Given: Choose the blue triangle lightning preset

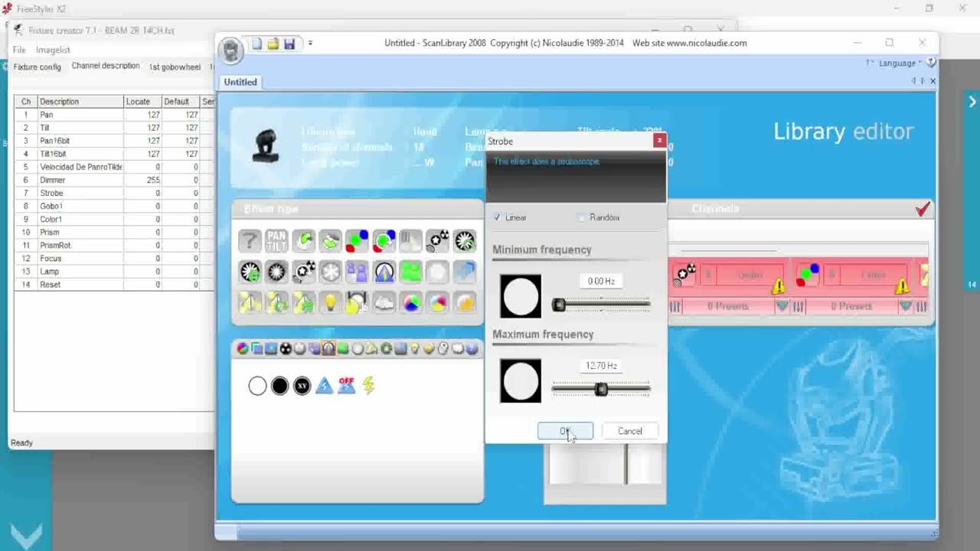Looking at the screenshot, I should point(324,386).
